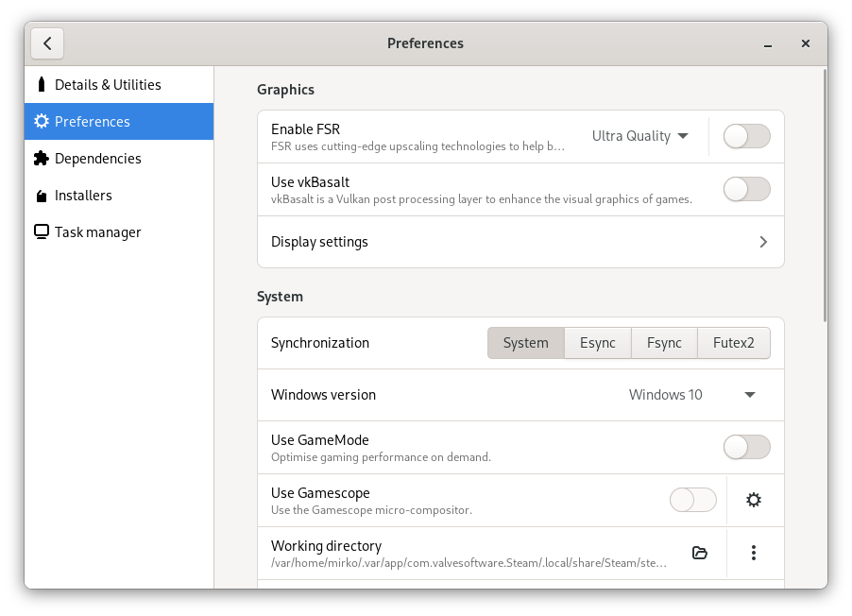Open Gamescope settings gear icon
Image resolution: width=852 pixels, height=616 pixels.
pyautogui.click(x=753, y=500)
